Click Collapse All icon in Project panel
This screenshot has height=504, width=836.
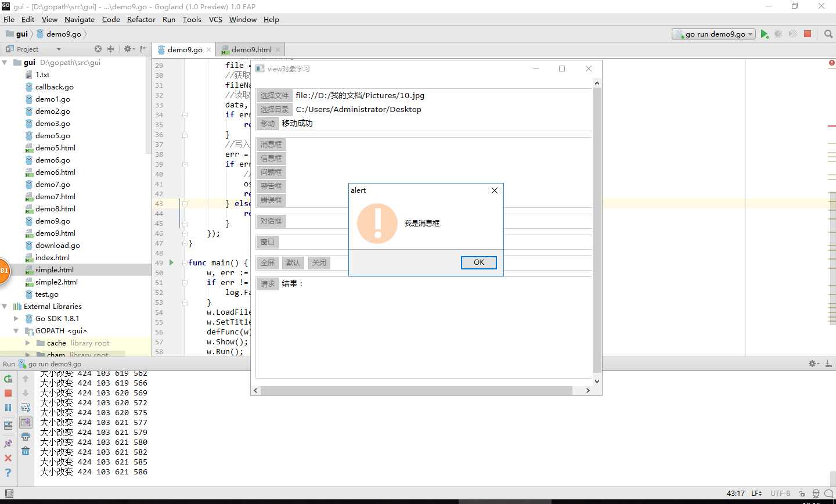click(x=110, y=49)
